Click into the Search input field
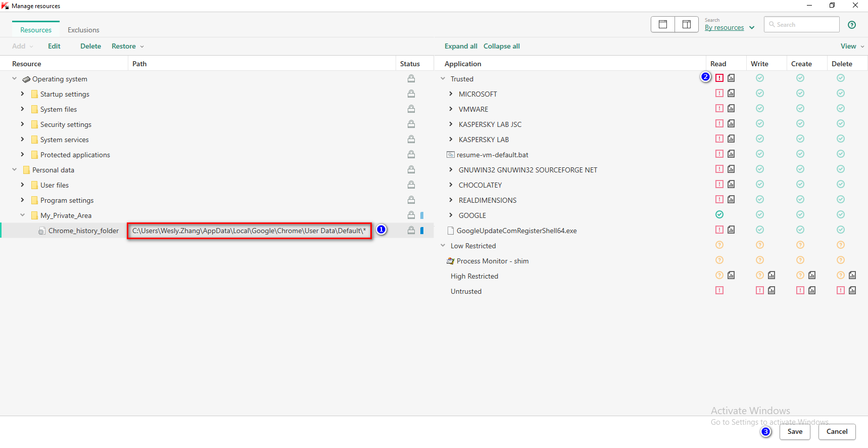868x448 pixels. tap(802, 24)
